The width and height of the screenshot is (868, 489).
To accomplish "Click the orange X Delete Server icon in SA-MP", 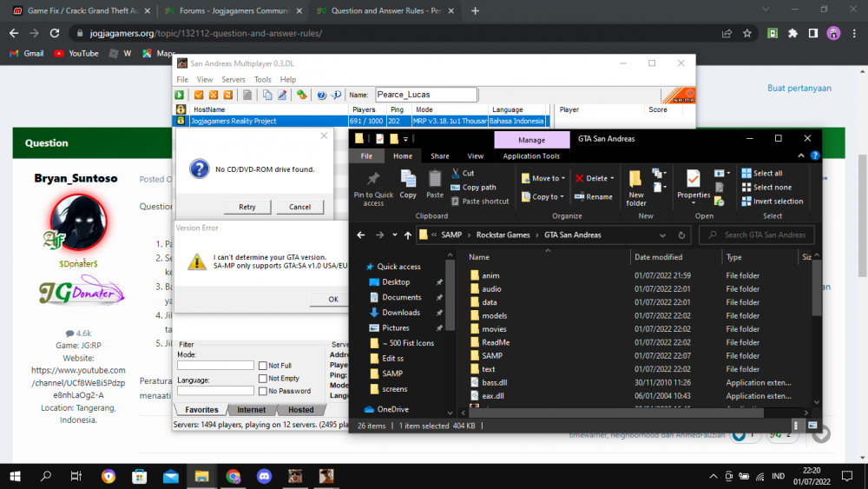I will pos(214,95).
